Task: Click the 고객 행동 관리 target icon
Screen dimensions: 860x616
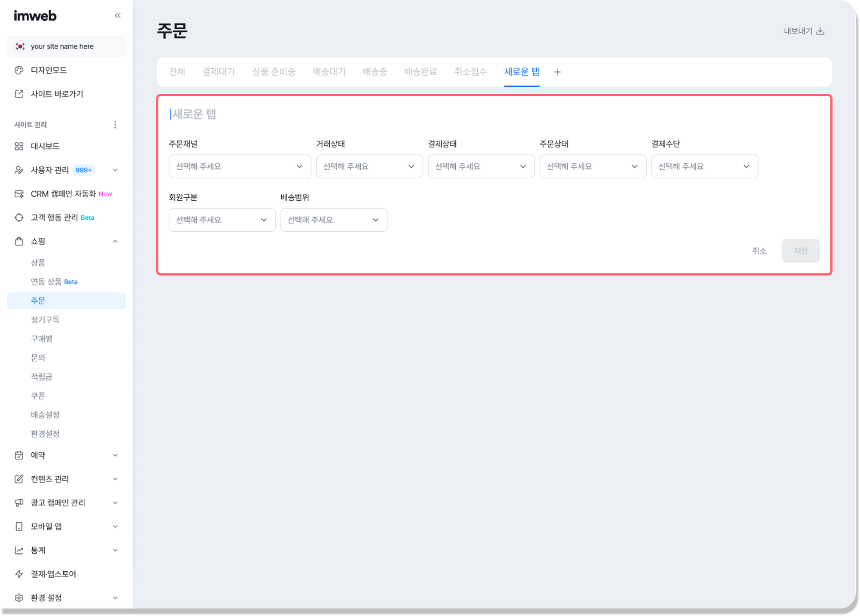Action: 19,218
